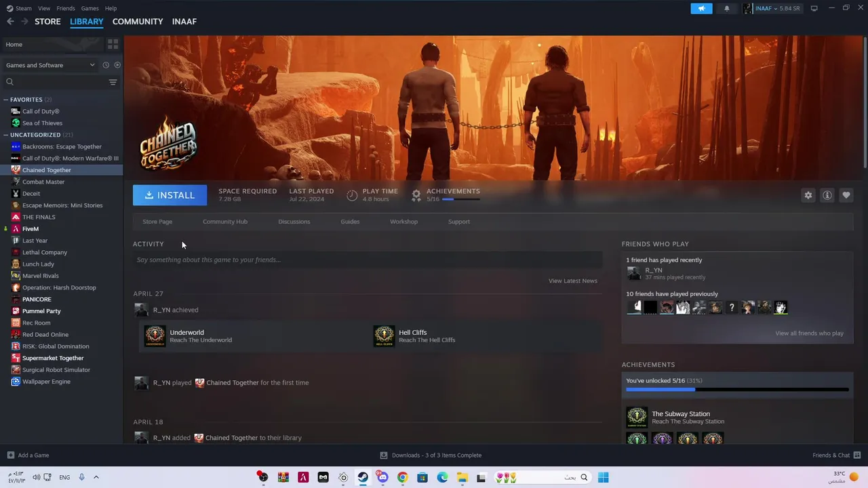Open Discord from the taskbar
This screenshot has height=488, width=868.
(x=382, y=477)
